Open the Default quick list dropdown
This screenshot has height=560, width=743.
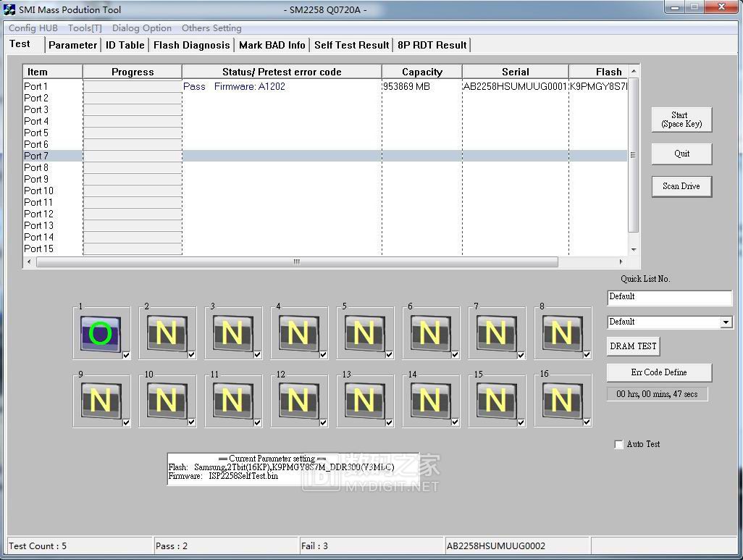click(x=726, y=322)
